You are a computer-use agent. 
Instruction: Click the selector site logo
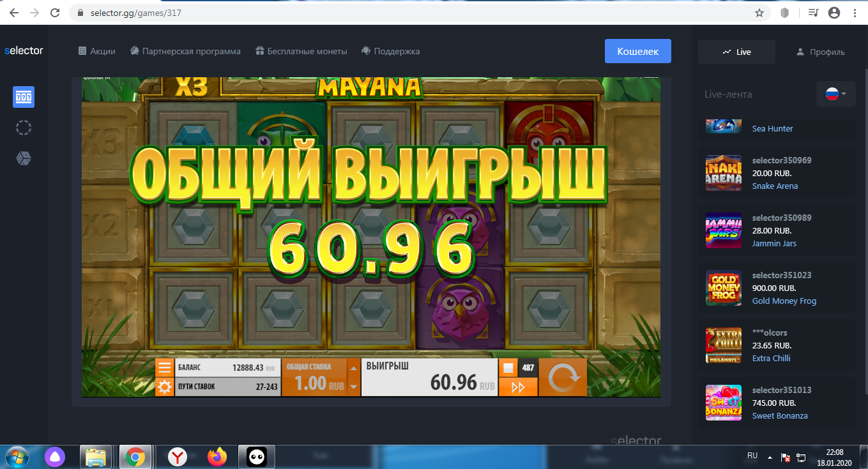coord(24,50)
